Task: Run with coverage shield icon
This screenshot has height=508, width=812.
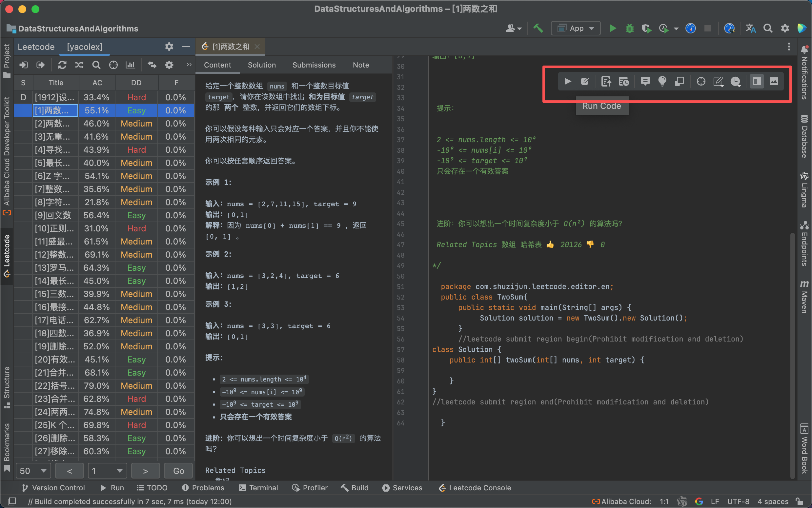Action: coord(646,28)
